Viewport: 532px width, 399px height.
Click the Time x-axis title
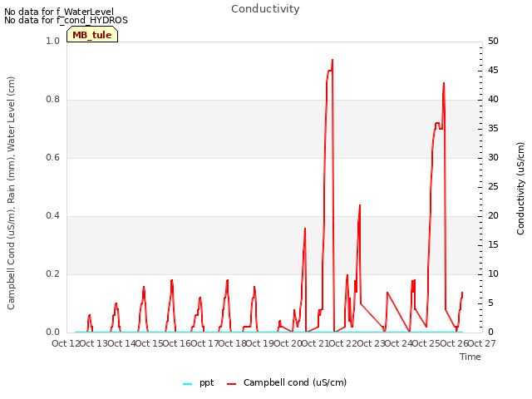click(470, 357)
